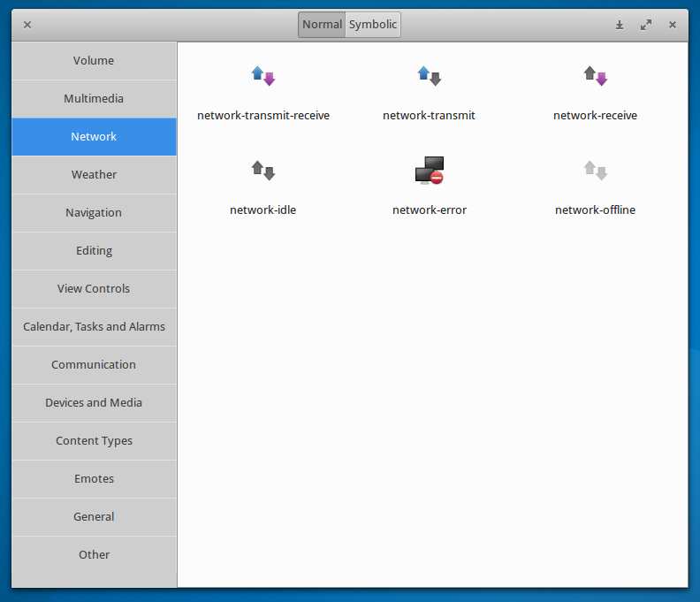
Task: Click the download arrow in the header bar
Action: tap(620, 25)
